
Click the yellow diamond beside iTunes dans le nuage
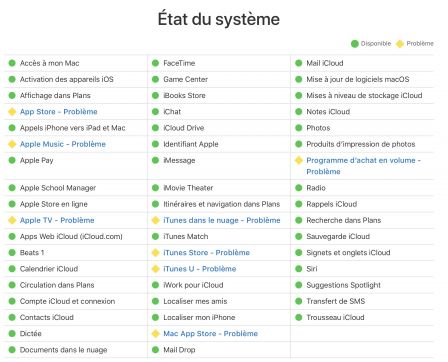click(155, 220)
